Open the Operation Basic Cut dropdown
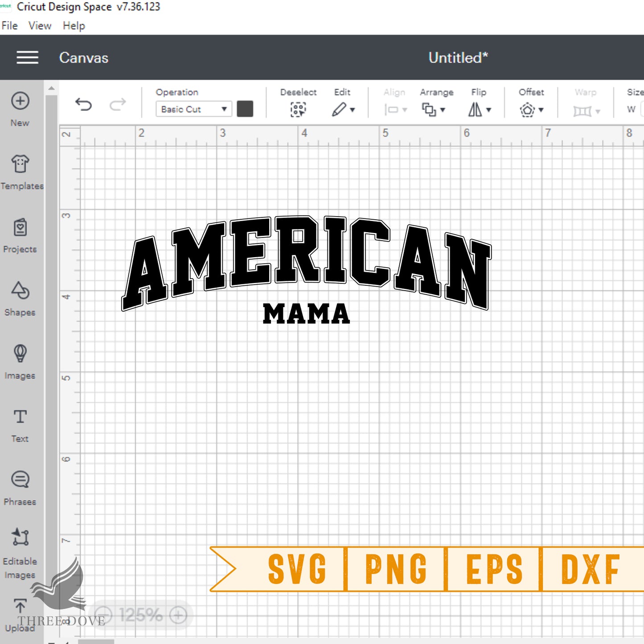644x644 pixels. (194, 109)
